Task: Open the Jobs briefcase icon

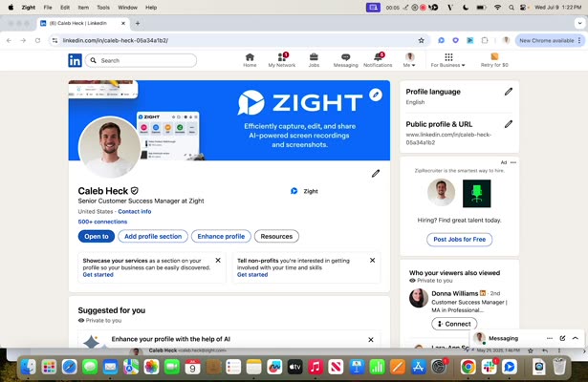Action: [314, 60]
